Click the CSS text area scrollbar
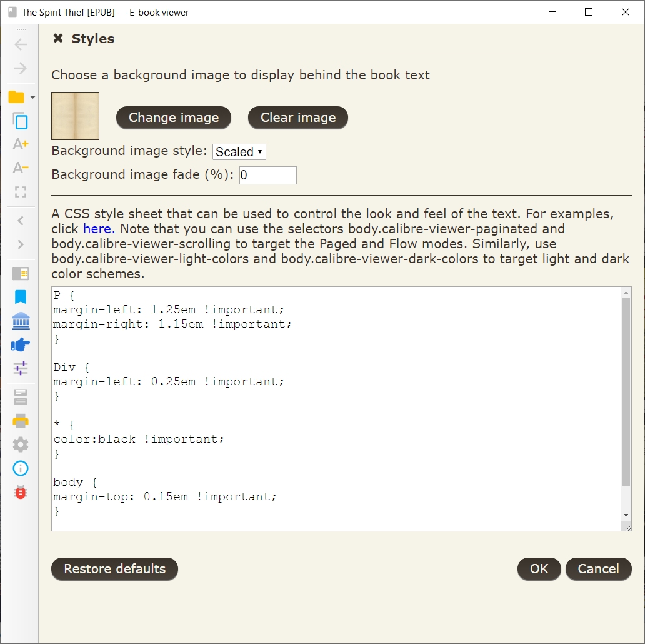The height and width of the screenshot is (644, 645). pos(626,391)
